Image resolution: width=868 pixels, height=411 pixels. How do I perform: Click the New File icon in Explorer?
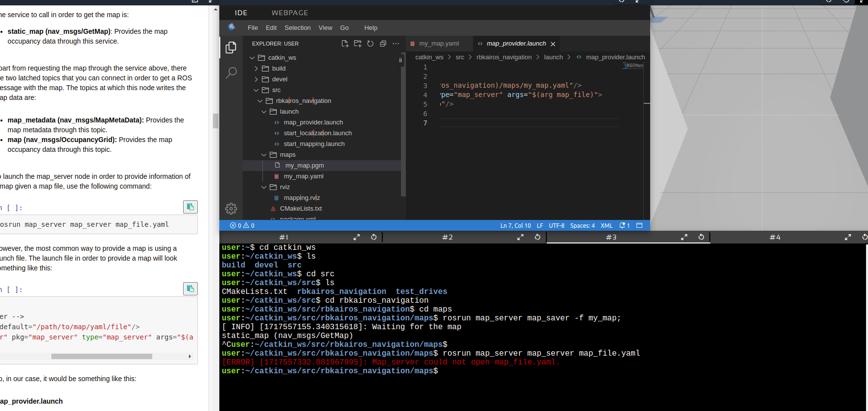(x=345, y=44)
